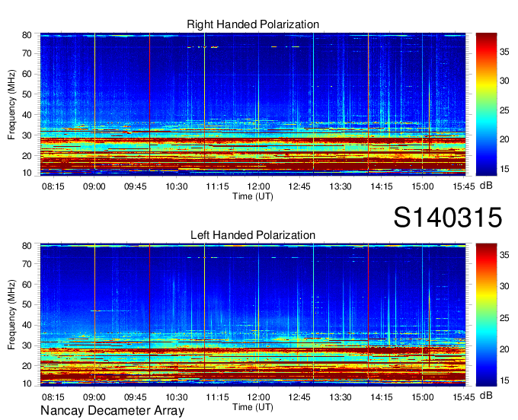Click the 40 MHz tick of Right Handed plot
This screenshot has width=518, height=420.
click(27, 115)
